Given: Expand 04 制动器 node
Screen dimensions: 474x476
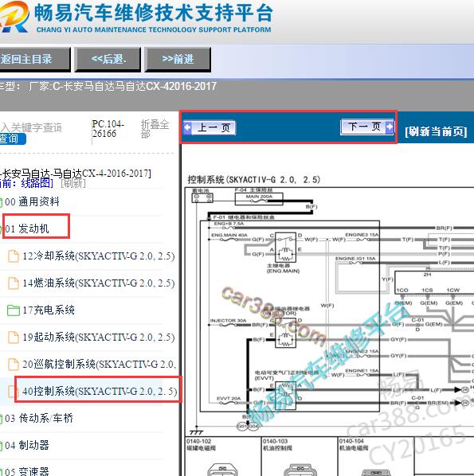Looking at the screenshot, I should [x=26, y=445].
